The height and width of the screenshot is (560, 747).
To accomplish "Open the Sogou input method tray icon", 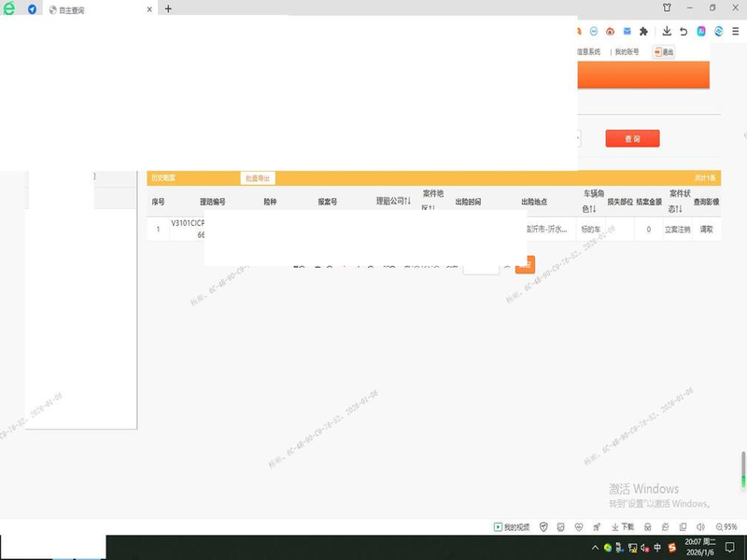I will pyautogui.click(x=671, y=547).
